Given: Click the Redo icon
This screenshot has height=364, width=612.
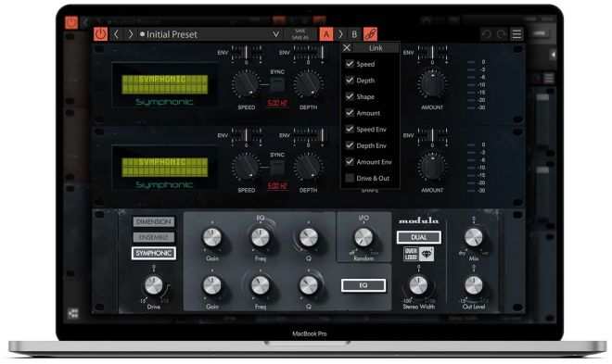Looking at the screenshot, I should click(502, 34).
